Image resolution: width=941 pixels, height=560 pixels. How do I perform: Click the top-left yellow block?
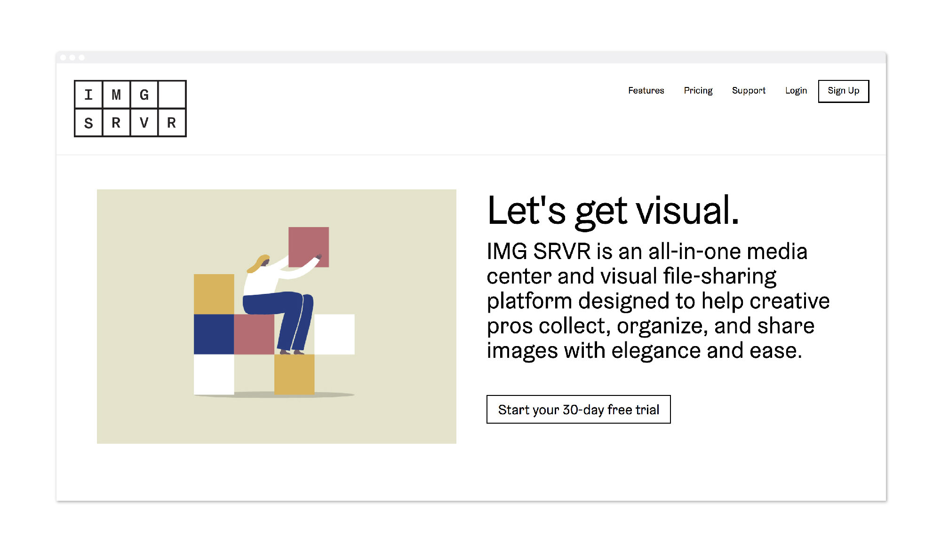[x=214, y=294]
